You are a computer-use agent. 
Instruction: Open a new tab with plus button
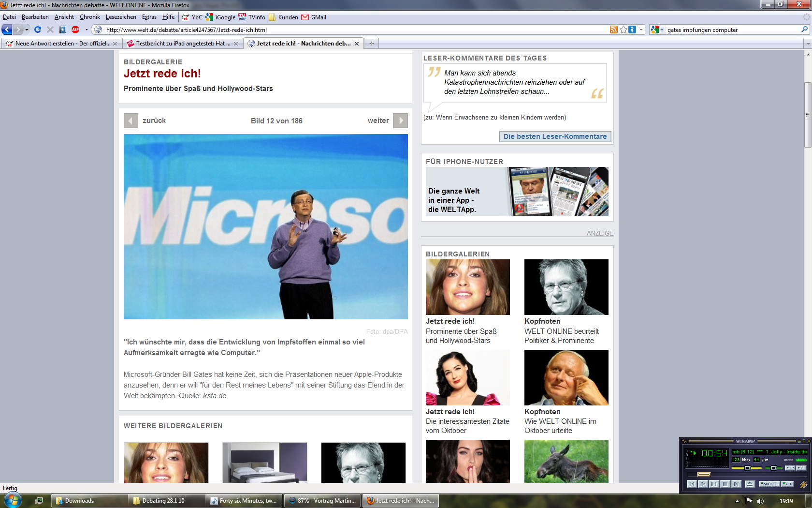click(x=372, y=44)
